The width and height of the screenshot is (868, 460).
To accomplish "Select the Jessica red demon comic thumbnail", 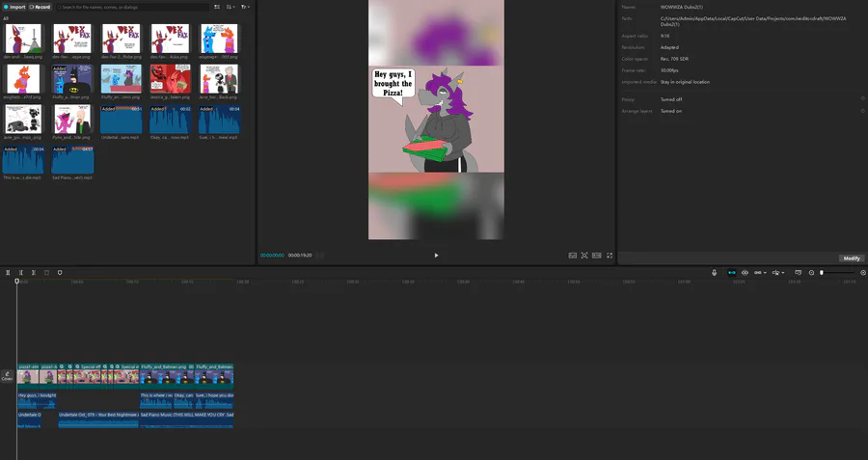I will click(170, 79).
